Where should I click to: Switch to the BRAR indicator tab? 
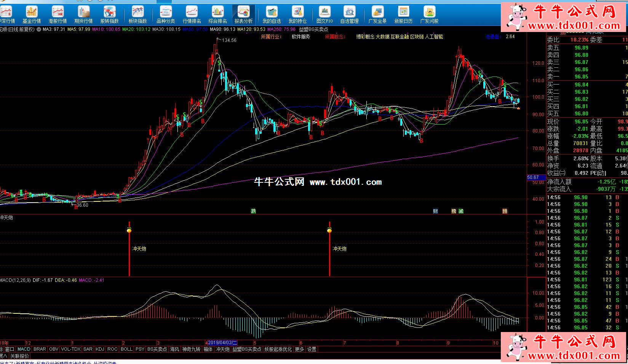click(40, 349)
